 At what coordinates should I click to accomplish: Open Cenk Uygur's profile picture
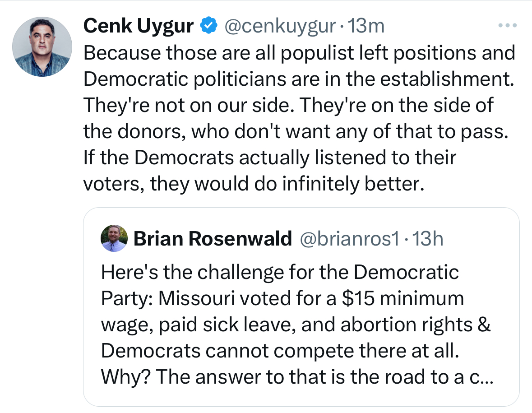pyautogui.click(x=42, y=46)
